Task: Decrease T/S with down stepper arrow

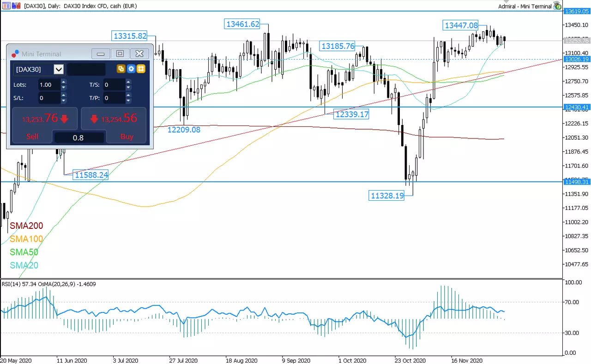Action: (129, 88)
